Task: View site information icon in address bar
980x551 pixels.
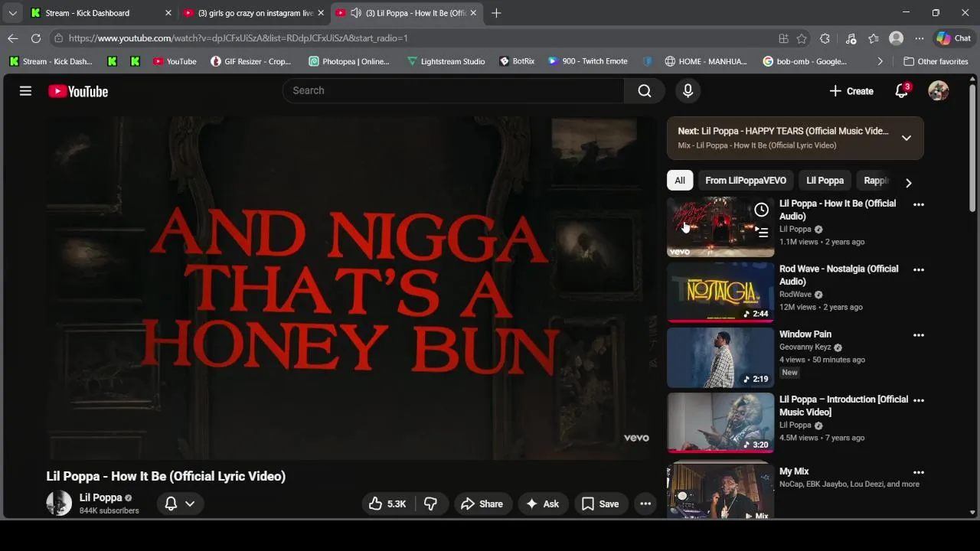Action: [x=59, y=38]
